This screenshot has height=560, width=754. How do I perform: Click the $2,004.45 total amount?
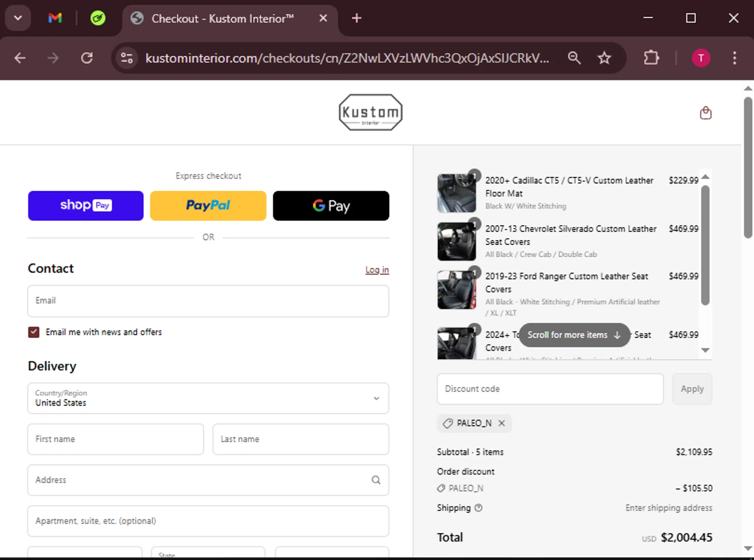pos(686,537)
